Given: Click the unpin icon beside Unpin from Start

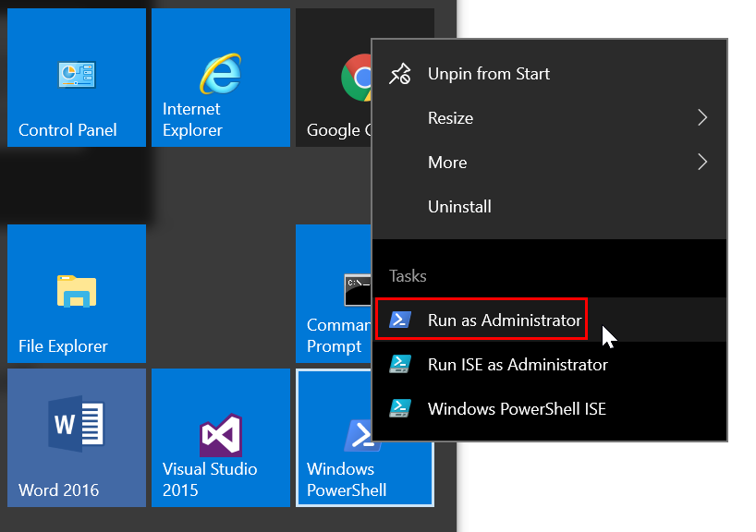Looking at the screenshot, I should 400,74.
